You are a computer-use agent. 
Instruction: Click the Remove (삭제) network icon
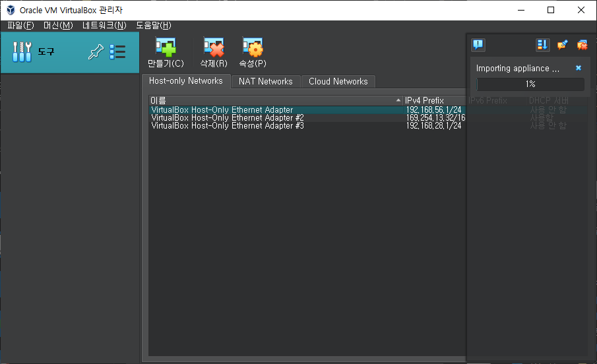(214, 47)
